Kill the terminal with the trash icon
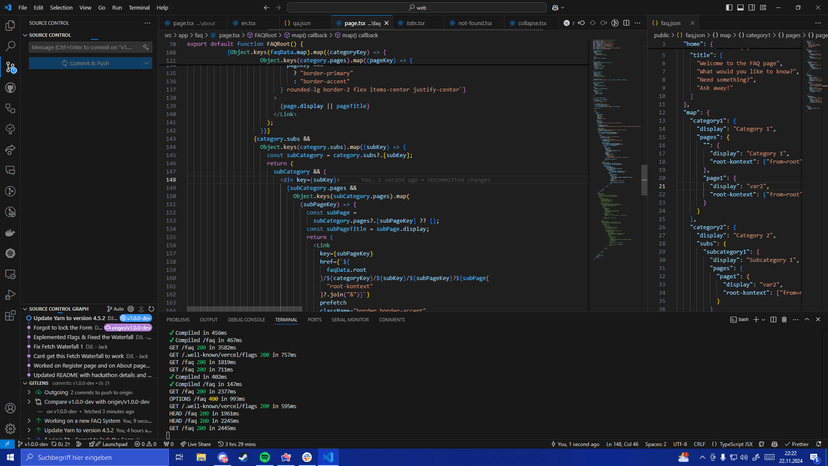Screen dimensions: 828x466 pyautogui.click(x=784, y=320)
